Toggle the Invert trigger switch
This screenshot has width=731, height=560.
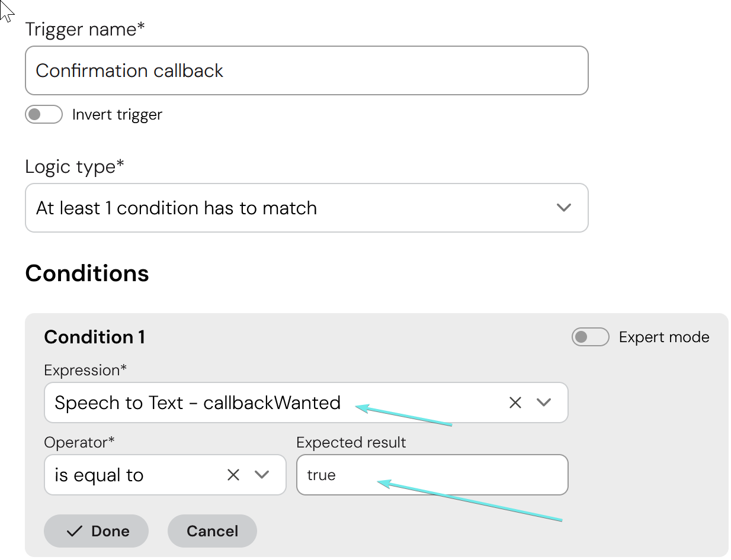(44, 114)
